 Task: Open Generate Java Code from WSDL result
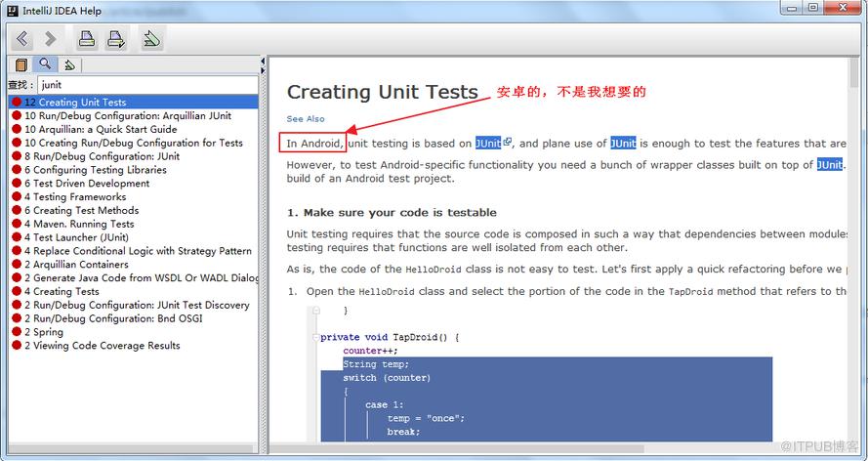pyautogui.click(x=142, y=277)
